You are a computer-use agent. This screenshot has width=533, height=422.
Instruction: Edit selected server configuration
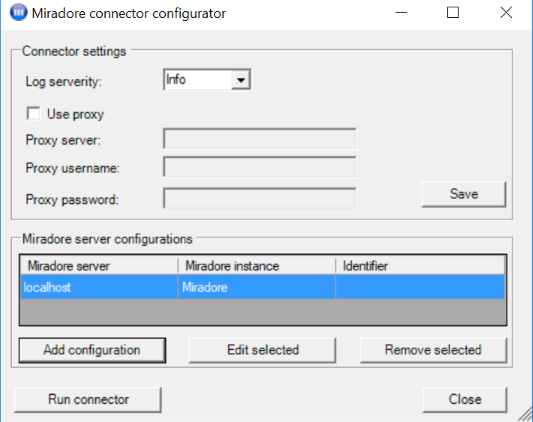(x=262, y=350)
